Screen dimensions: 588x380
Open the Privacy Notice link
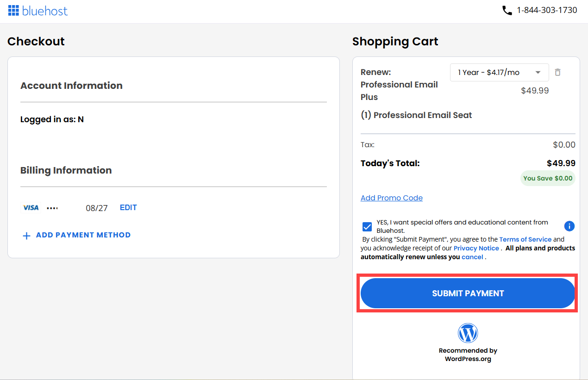point(476,248)
